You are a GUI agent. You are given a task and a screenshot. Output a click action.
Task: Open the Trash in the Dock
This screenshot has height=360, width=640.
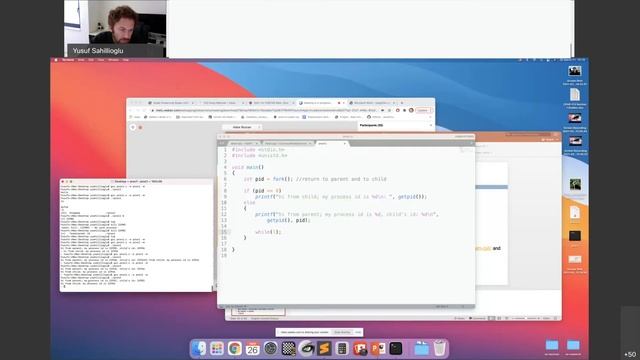(440, 349)
